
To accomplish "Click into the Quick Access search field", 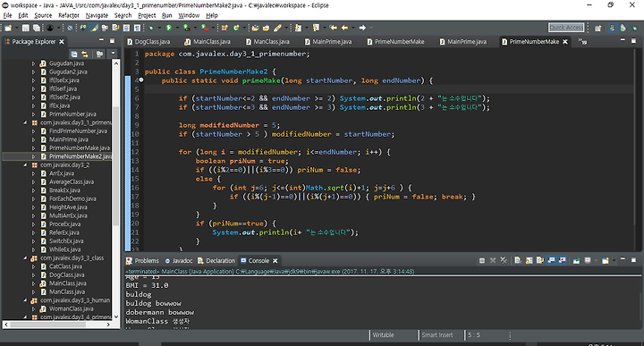I will (566, 28).
